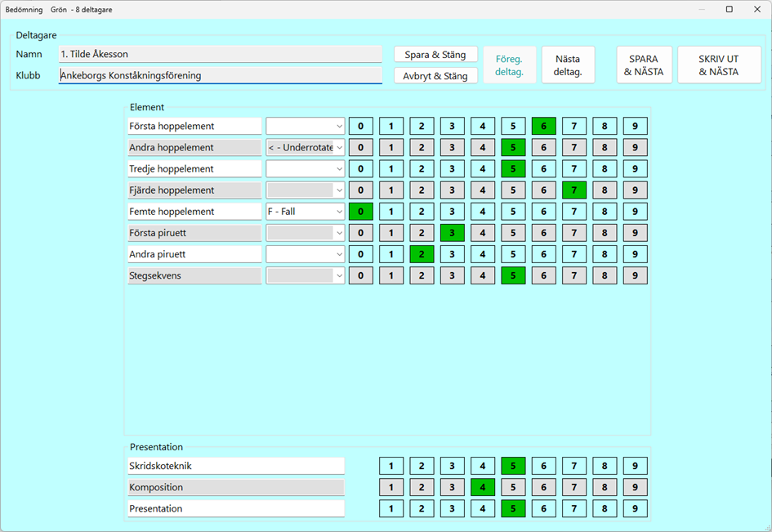Viewport: 772px width, 532px height.
Task: Click Spara & Stäng button
Action: tap(435, 55)
